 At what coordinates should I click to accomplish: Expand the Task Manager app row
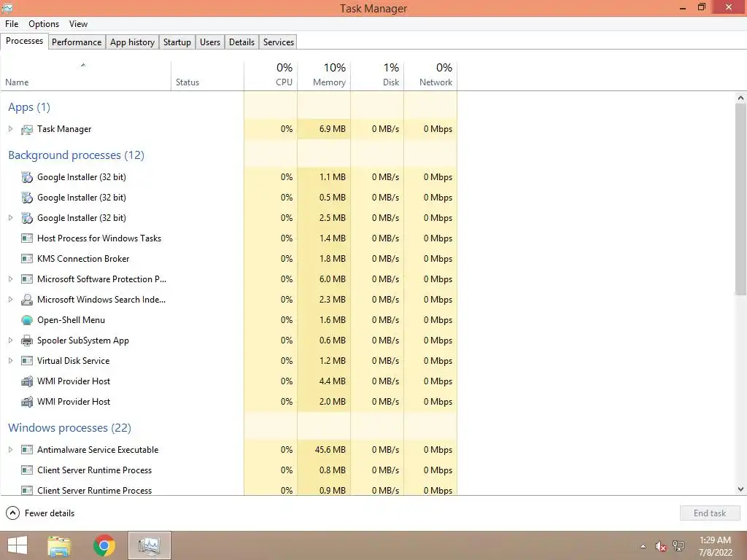pyautogui.click(x=10, y=128)
